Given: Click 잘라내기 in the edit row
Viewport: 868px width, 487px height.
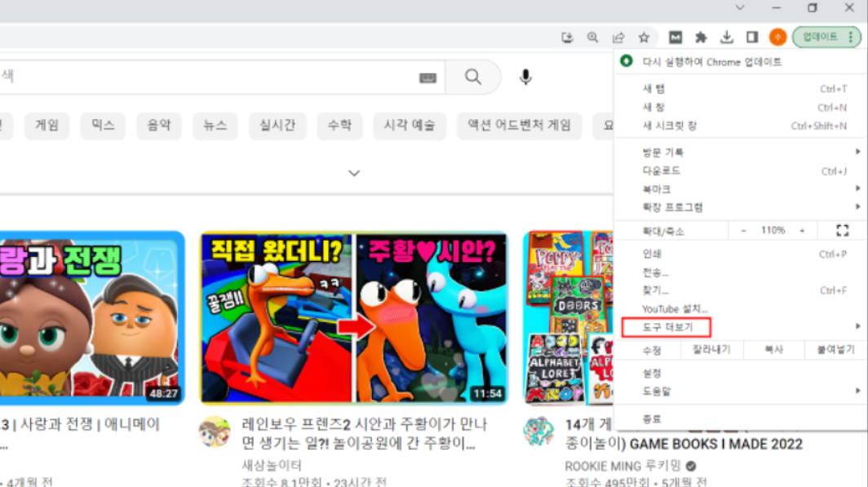Looking at the screenshot, I should click(712, 350).
